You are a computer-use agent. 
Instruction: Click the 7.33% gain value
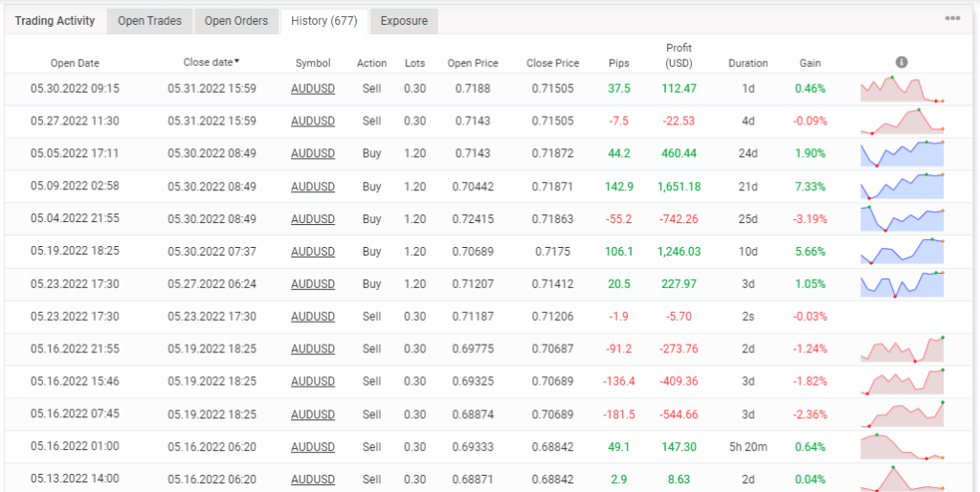click(810, 187)
